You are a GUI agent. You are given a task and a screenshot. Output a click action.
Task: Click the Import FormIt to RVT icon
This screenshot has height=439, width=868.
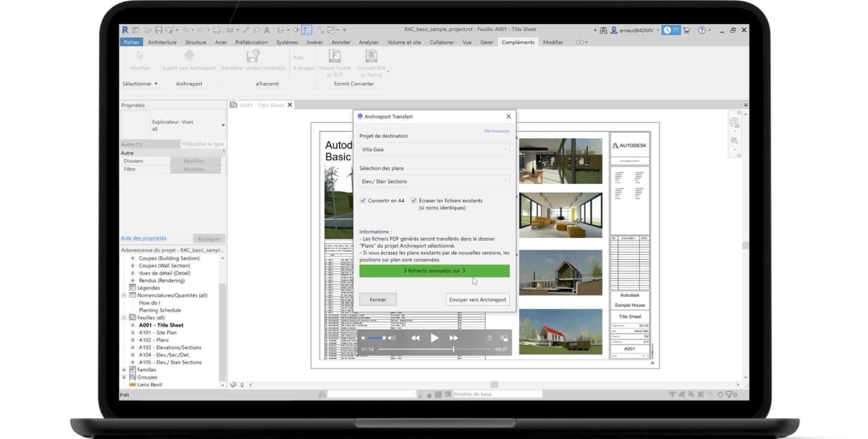pyautogui.click(x=335, y=55)
